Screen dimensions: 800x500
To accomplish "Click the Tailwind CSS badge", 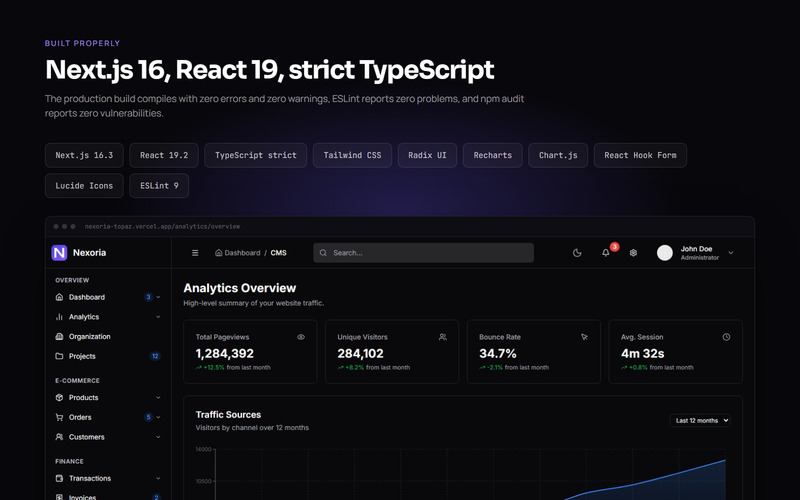I will [x=353, y=155].
